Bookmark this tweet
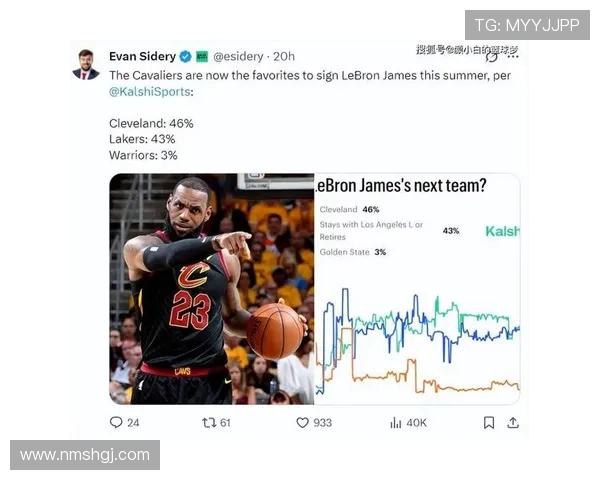This screenshot has height=480, width=600. [489, 423]
